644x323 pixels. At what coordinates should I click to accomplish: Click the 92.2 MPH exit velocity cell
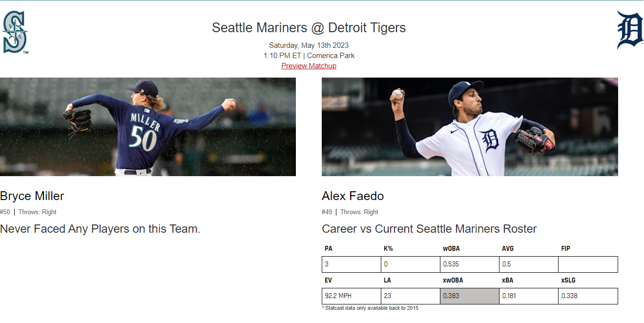(x=352, y=296)
